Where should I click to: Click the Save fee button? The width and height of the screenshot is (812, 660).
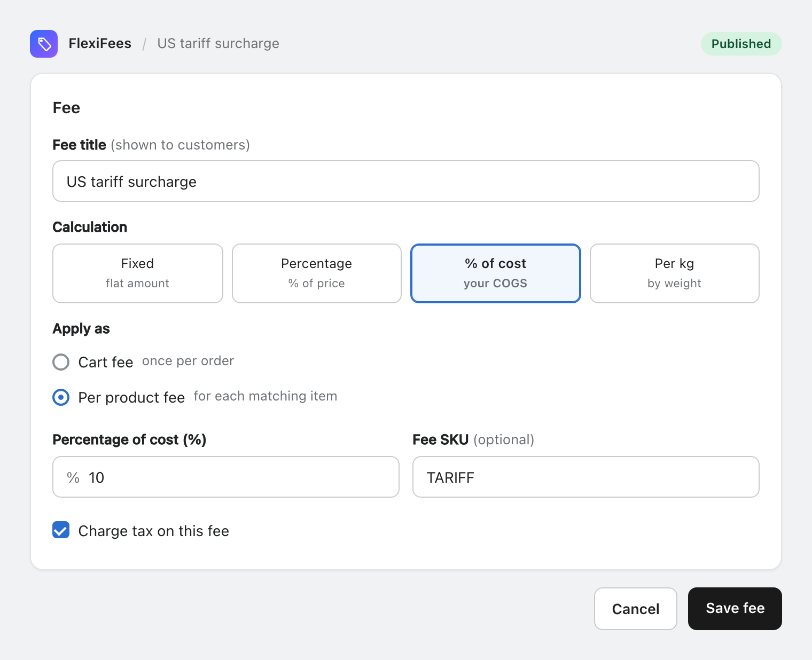point(735,609)
